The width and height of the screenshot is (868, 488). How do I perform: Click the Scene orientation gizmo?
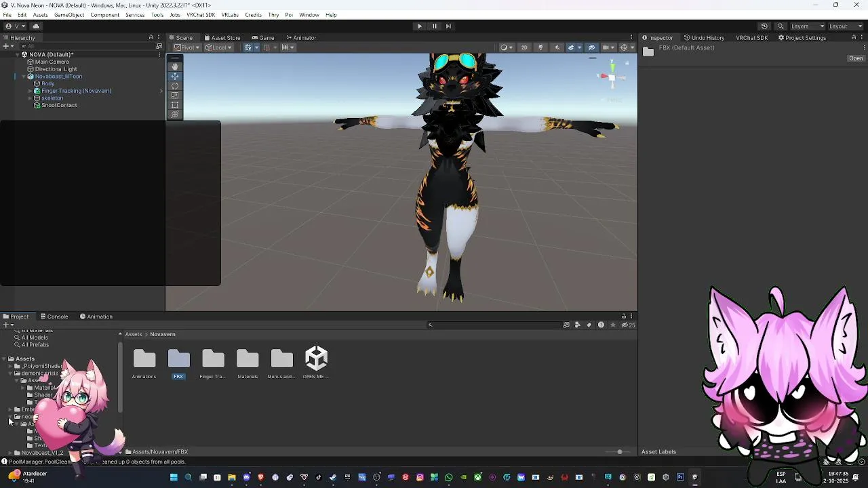click(x=612, y=77)
